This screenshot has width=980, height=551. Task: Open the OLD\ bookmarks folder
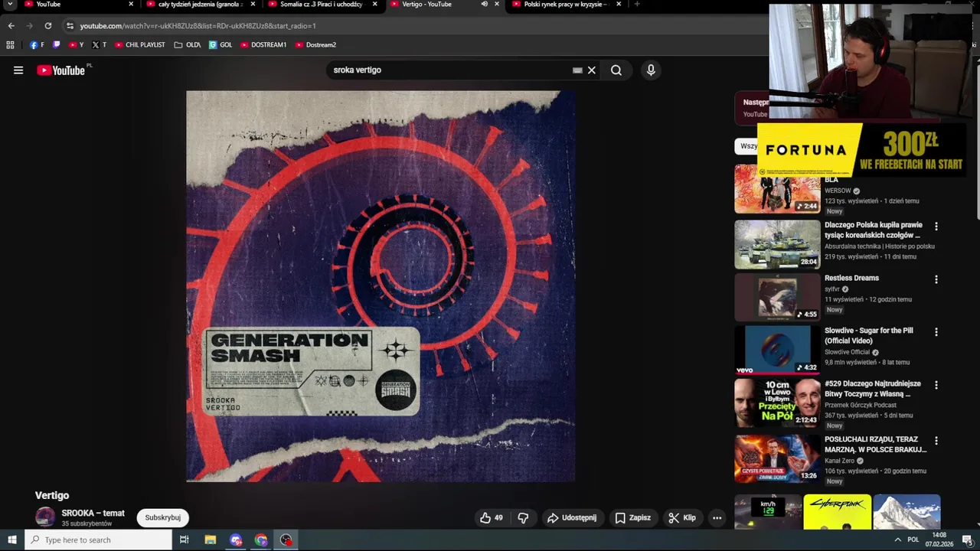pyautogui.click(x=188, y=45)
